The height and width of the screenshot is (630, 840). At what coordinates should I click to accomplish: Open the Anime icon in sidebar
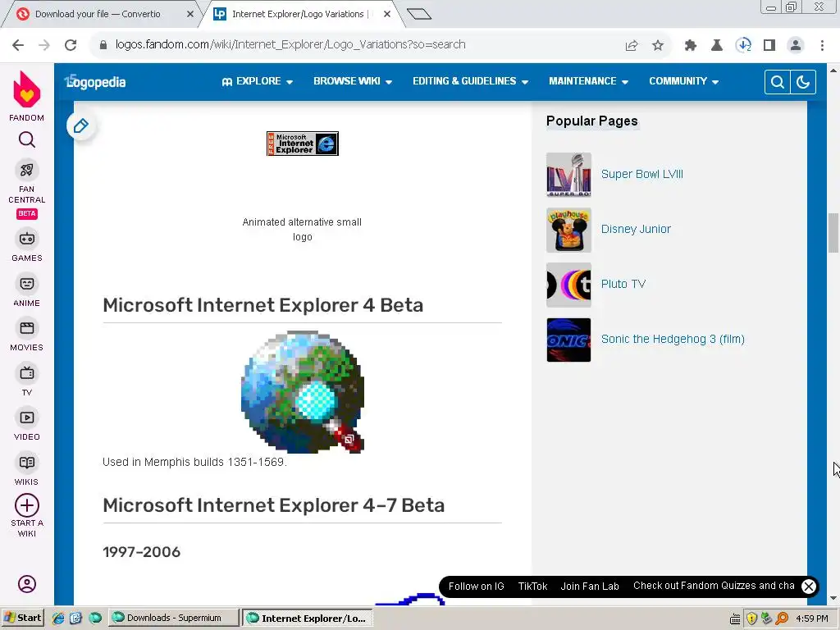27,283
